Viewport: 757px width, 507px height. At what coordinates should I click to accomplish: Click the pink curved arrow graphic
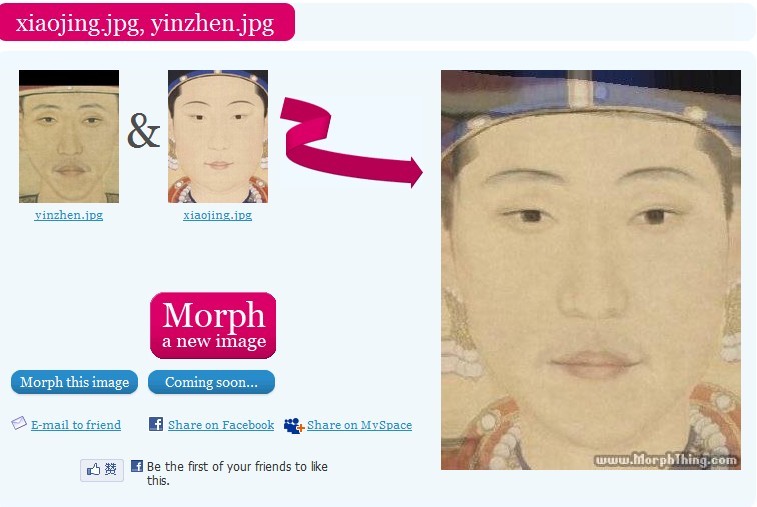[x=351, y=141]
